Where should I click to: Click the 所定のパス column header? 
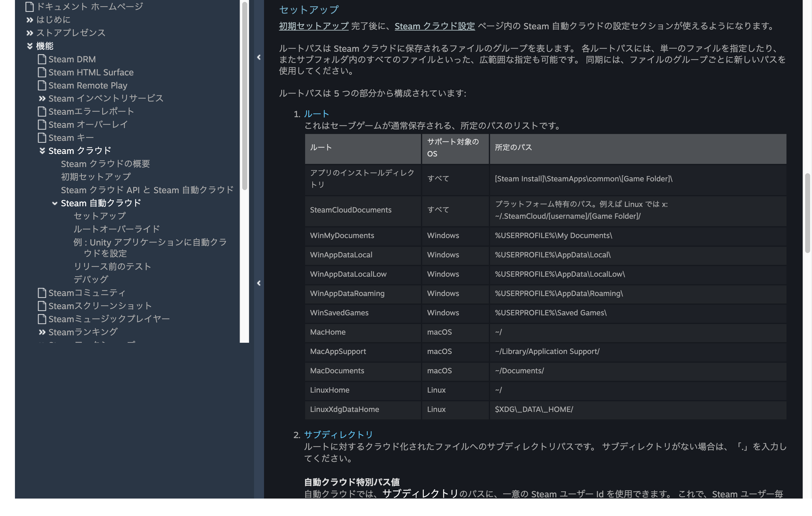[638, 149]
